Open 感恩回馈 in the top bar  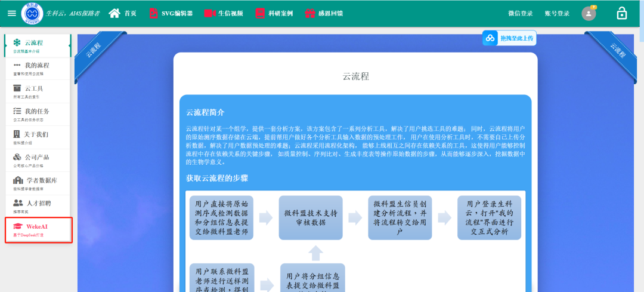(324, 13)
